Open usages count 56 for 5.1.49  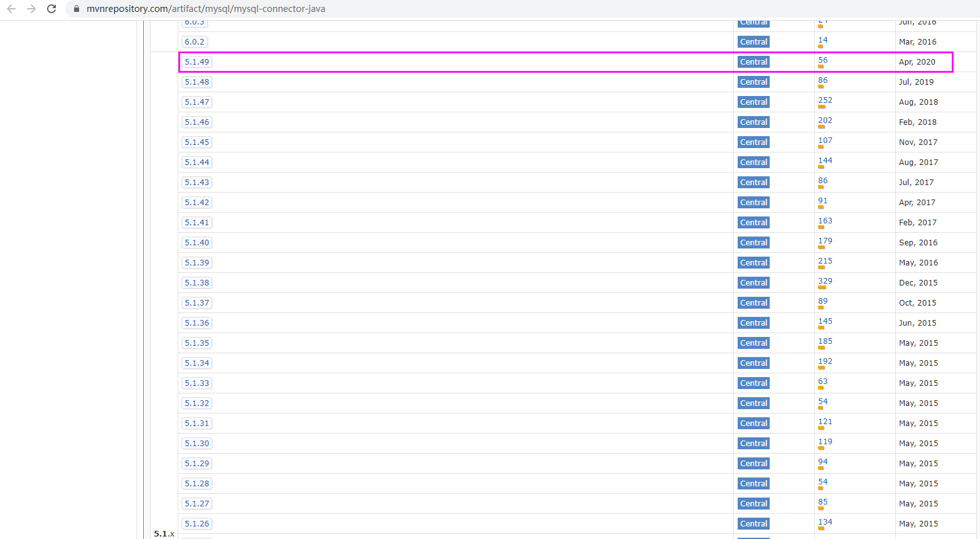tap(823, 60)
